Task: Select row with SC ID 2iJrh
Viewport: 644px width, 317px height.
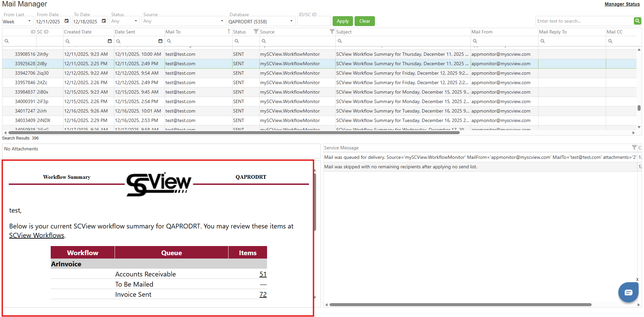Action: (x=319, y=111)
